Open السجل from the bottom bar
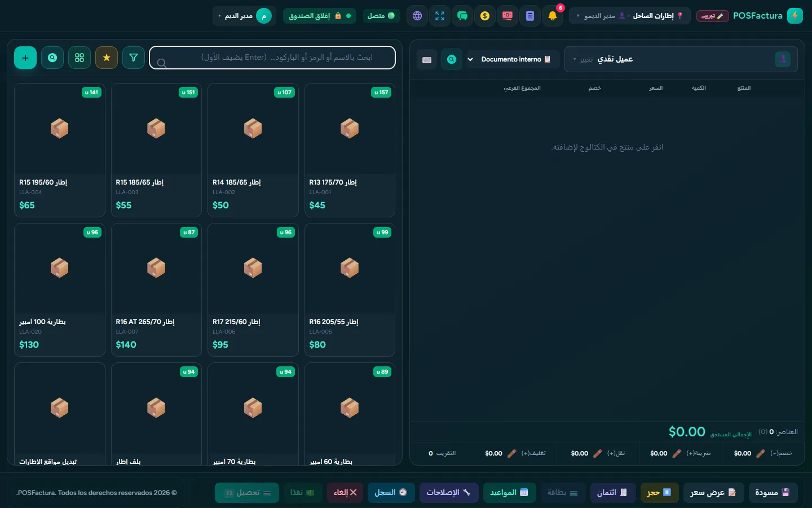Image resolution: width=812 pixels, height=508 pixels. (391, 493)
